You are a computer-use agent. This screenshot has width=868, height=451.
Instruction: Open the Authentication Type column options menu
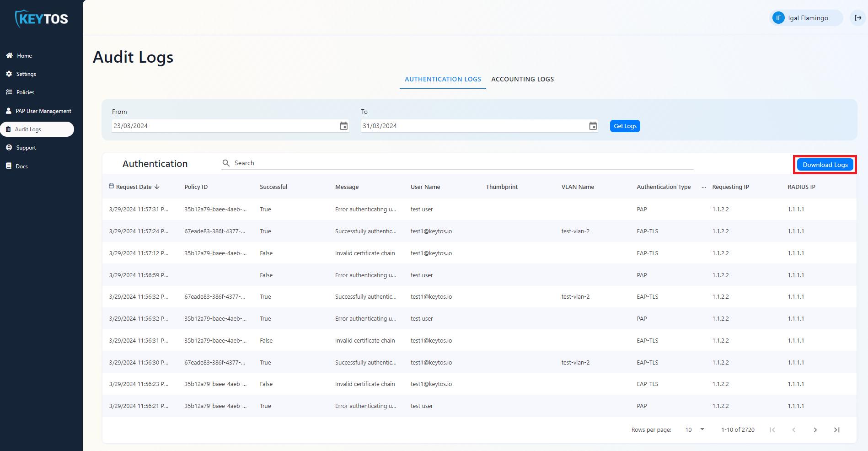[x=703, y=187]
